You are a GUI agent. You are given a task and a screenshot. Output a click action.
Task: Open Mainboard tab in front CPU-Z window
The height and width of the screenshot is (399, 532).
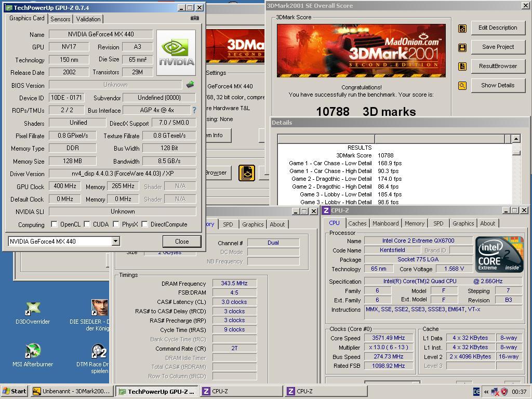click(385, 223)
